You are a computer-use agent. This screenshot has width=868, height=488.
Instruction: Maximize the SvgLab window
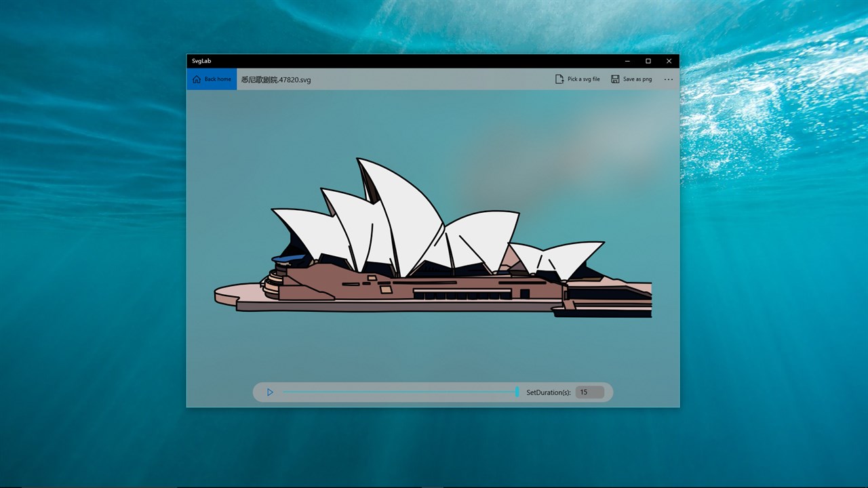pos(648,61)
